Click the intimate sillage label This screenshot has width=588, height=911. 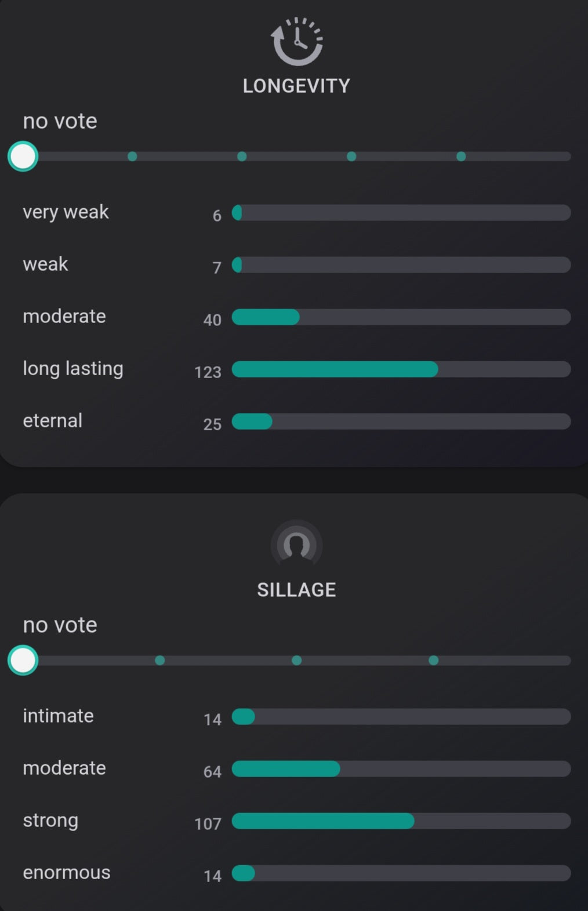(58, 716)
